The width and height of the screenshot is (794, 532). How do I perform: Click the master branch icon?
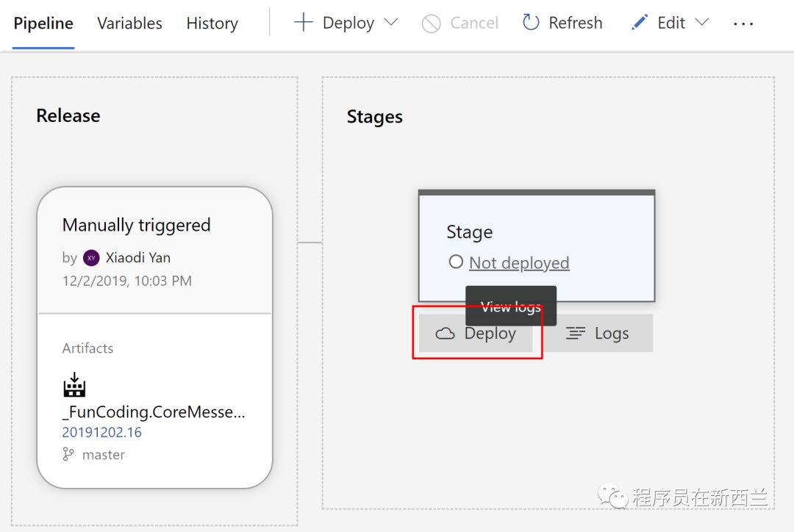pos(68,454)
